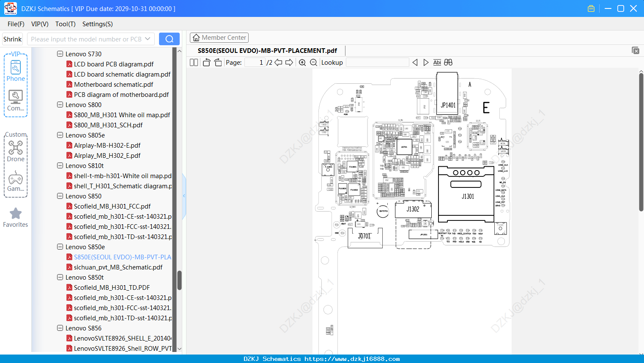Click the blue search button

169,39
